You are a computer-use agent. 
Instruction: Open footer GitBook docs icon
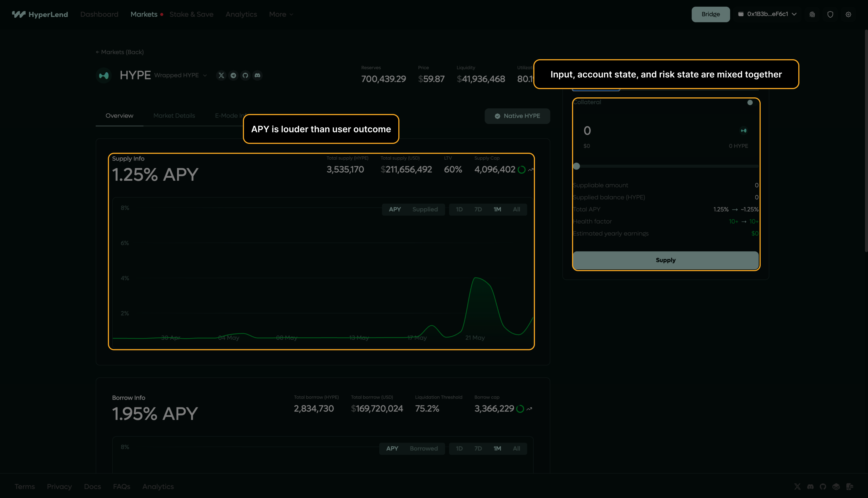click(x=836, y=486)
